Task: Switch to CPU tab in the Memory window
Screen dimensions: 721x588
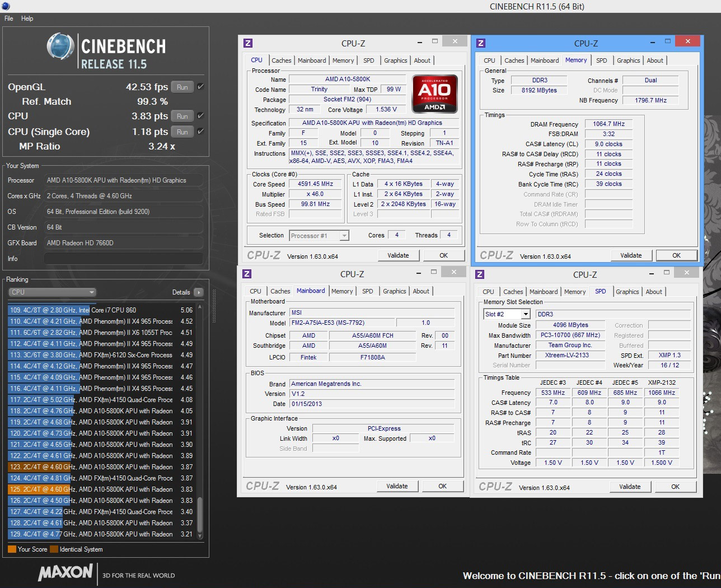Action: click(490, 60)
